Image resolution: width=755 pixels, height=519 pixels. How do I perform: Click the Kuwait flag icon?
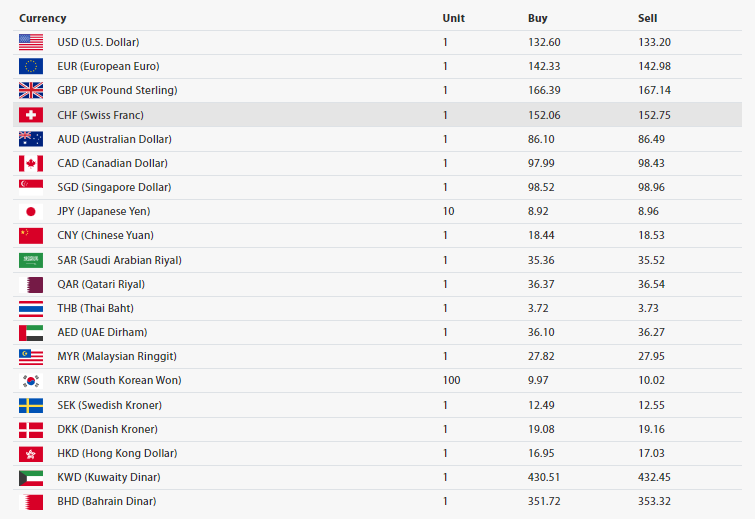(31, 477)
